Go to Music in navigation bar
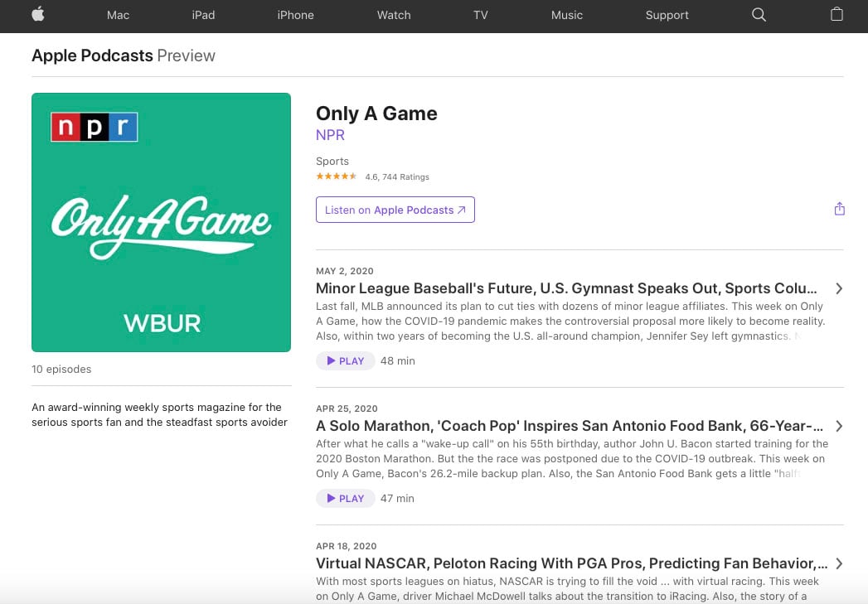868x604 pixels. coord(567,15)
